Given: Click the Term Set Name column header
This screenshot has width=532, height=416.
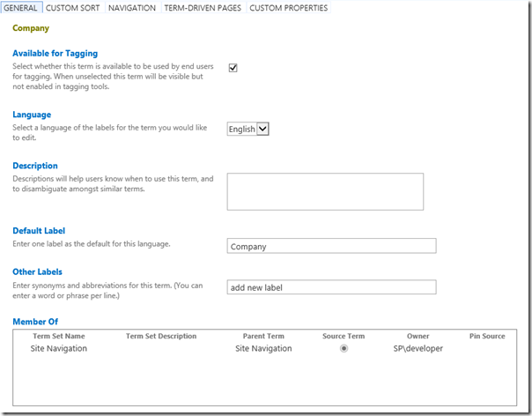Looking at the screenshot, I should [x=59, y=336].
